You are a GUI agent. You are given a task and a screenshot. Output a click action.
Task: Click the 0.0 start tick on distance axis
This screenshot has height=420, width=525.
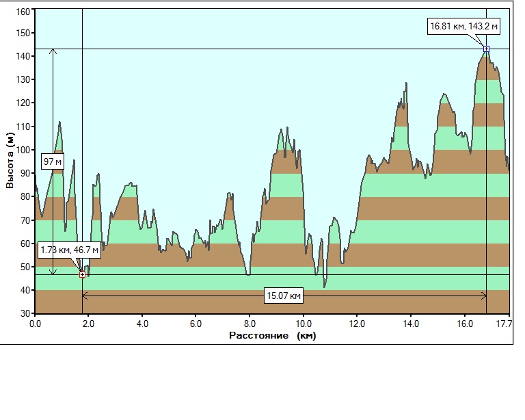pyautogui.click(x=35, y=323)
